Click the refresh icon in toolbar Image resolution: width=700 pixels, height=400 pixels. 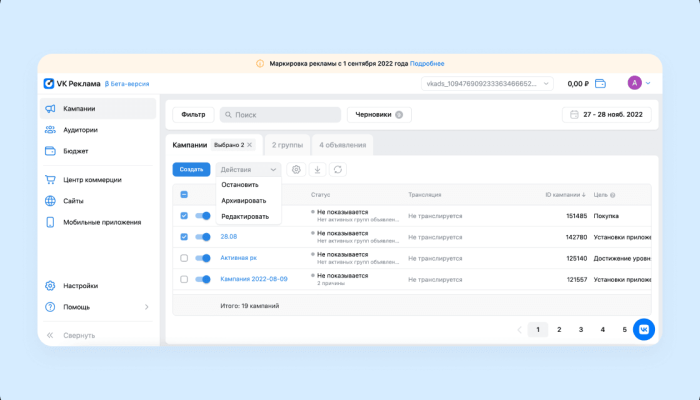pos(339,170)
